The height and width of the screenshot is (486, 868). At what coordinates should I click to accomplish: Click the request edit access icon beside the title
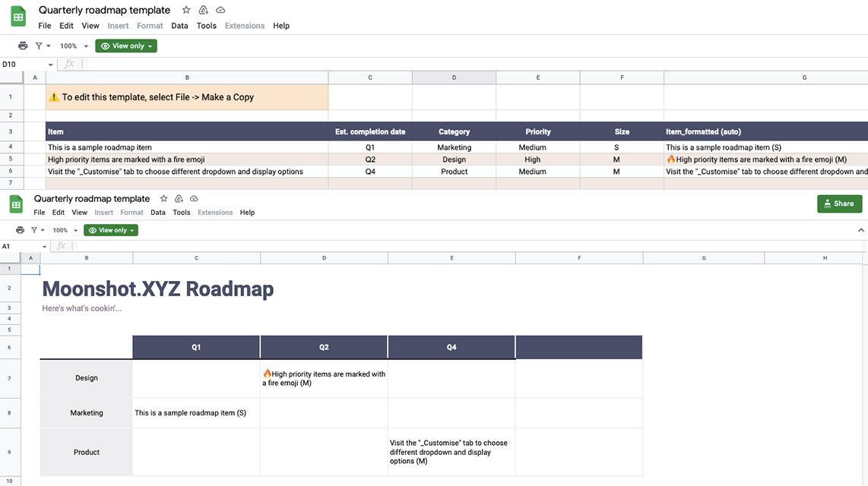pyautogui.click(x=202, y=9)
